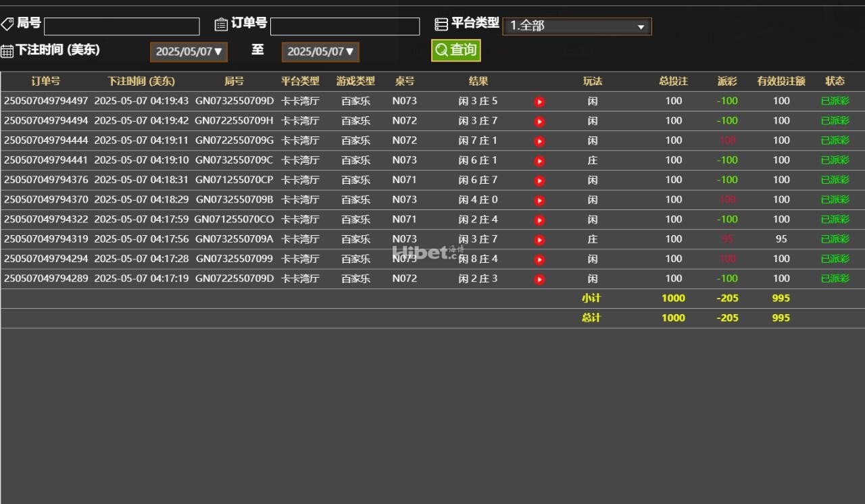Play the replay for order 250507049794319
This screenshot has height=504, width=865.
click(539, 239)
